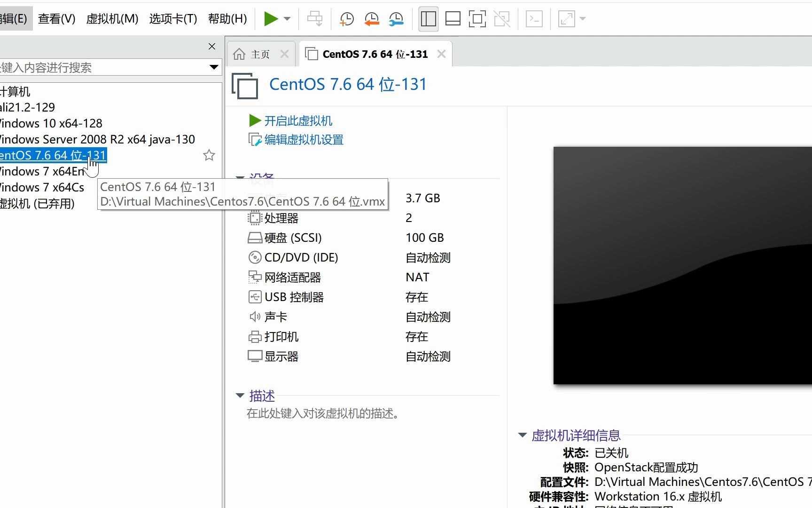
Task: Click the NAT network adapter value
Action: [x=418, y=278]
